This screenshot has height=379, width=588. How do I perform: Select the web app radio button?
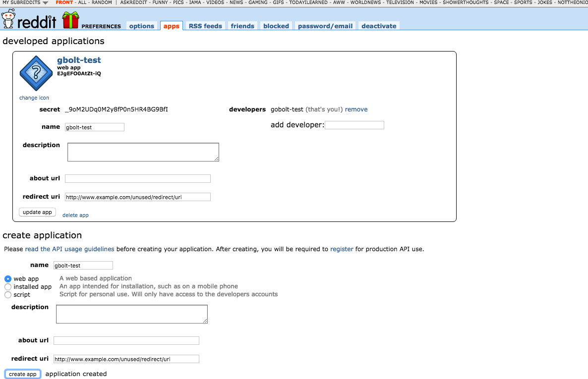click(x=8, y=279)
